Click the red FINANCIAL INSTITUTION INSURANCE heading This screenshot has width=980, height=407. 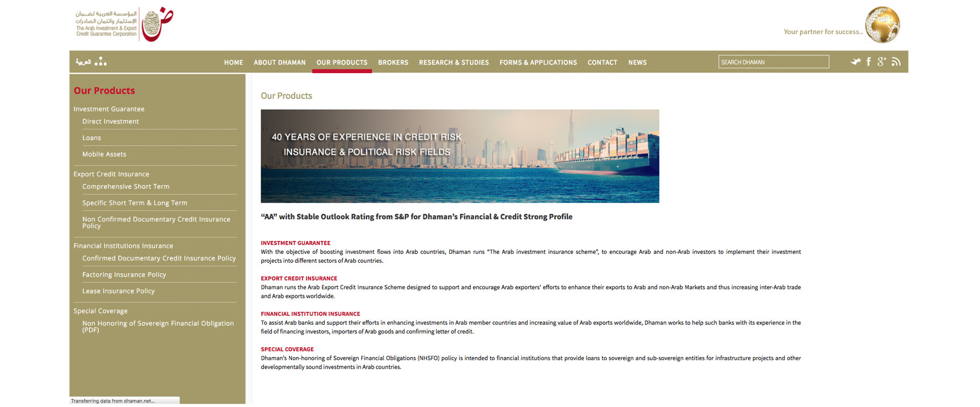[310, 314]
